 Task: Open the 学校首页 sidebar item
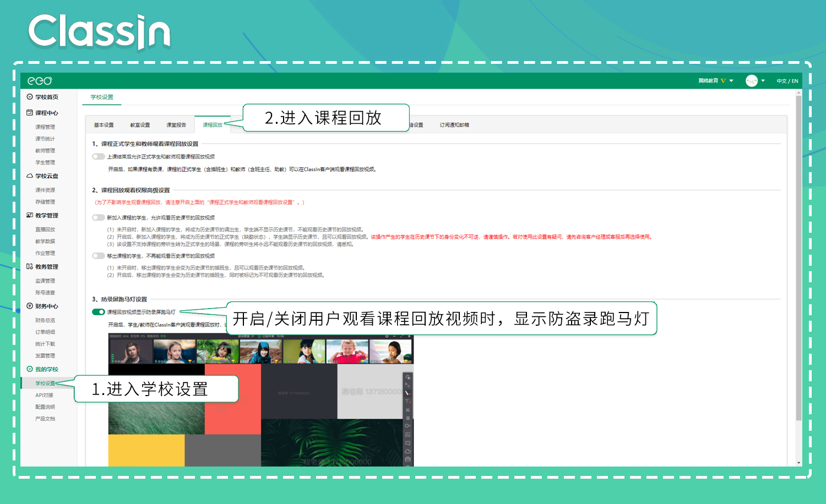[47, 97]
